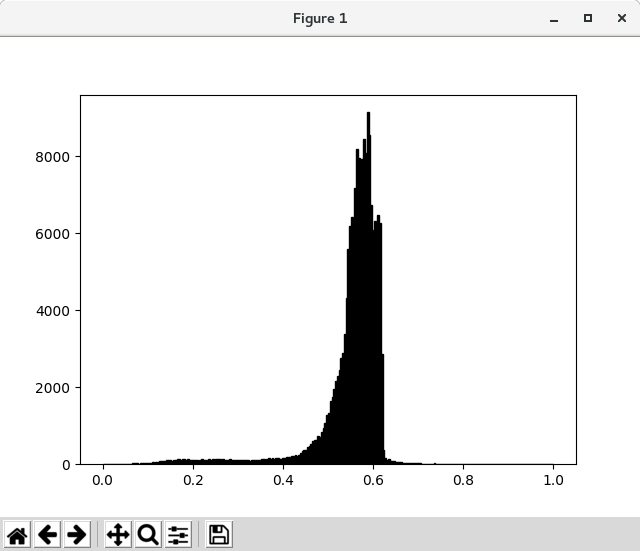Image resolution: width=640 pixels, height=551 pixels.
Task: Save the figure with the floppy disk icon
Action: click(219, 534)
